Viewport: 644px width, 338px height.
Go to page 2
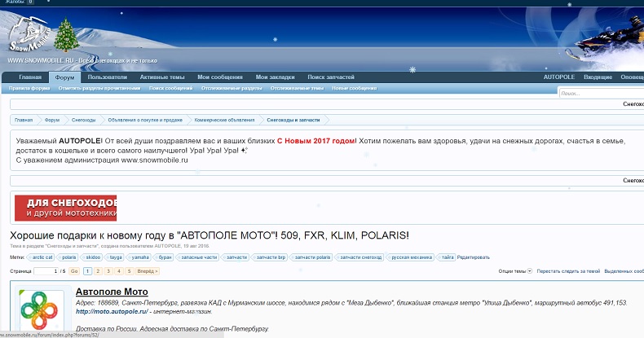[98, 271]
